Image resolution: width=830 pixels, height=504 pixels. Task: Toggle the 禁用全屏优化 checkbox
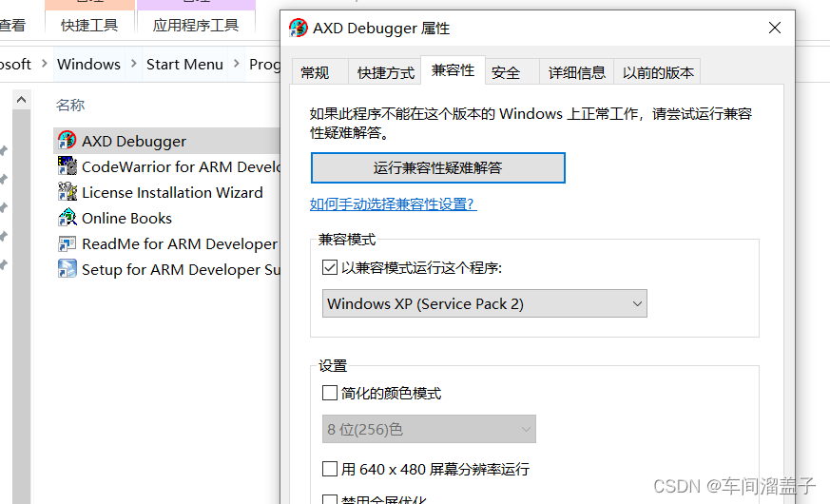click(329, 499)
